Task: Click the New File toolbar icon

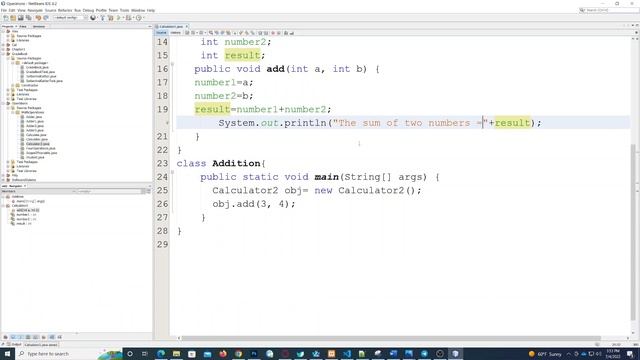Action: (5, 18)
